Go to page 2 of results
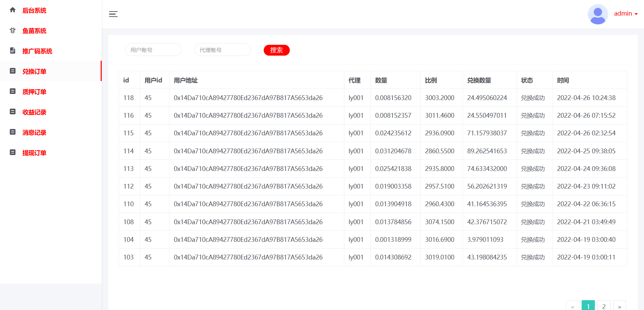Image resolution: width=644 pixels, height=310 pixels. tap(604, 306)
